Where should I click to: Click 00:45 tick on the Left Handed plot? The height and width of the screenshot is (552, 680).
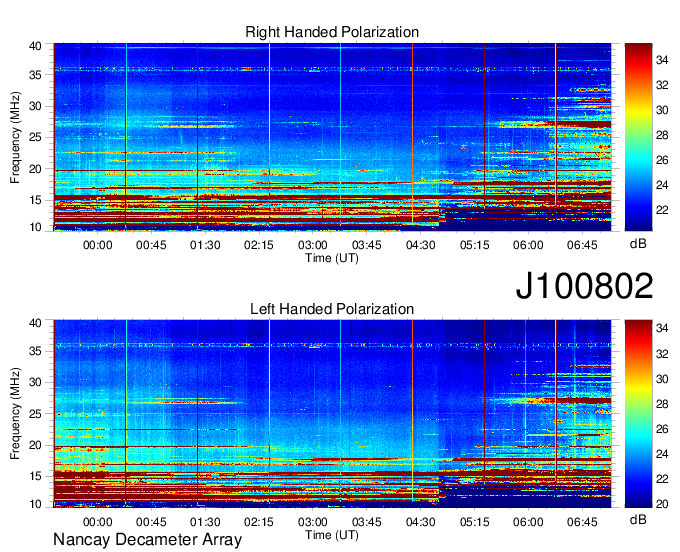pyautogui.click(x=151, y=522)
